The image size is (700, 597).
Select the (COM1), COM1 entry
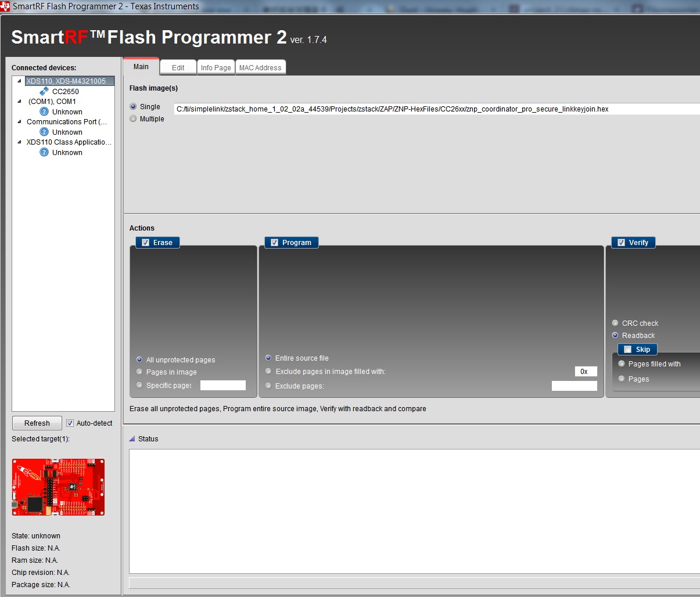click(52, 101)
